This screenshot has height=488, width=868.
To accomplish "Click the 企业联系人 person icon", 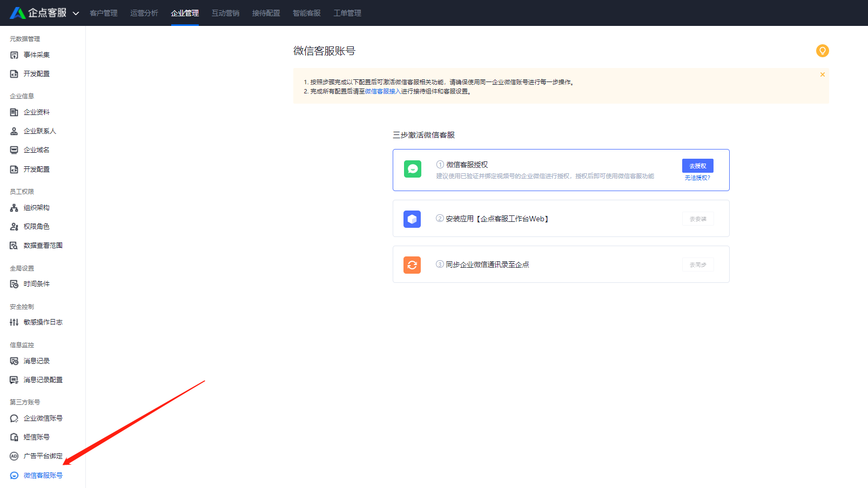I will [14, 131].
